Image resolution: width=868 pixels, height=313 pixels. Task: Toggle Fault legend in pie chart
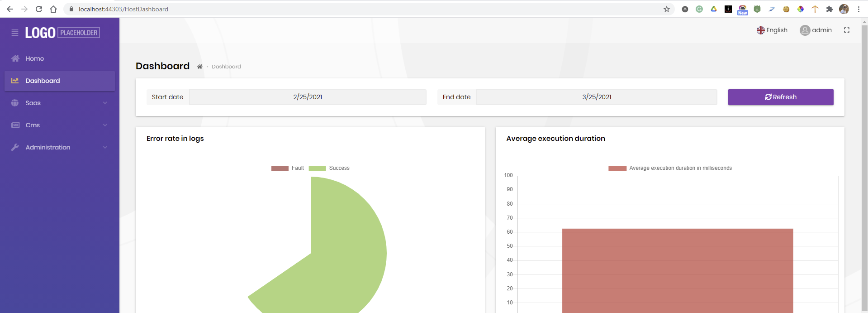(287, 168)
